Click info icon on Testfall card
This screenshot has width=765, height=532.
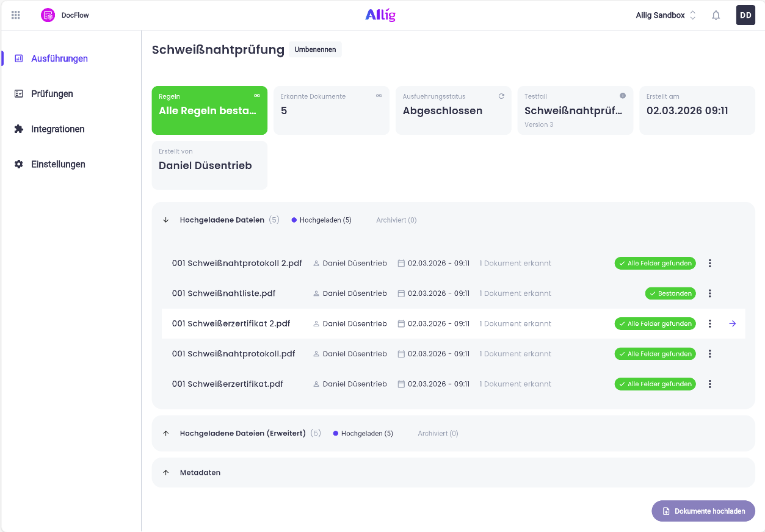pos(623,96)
